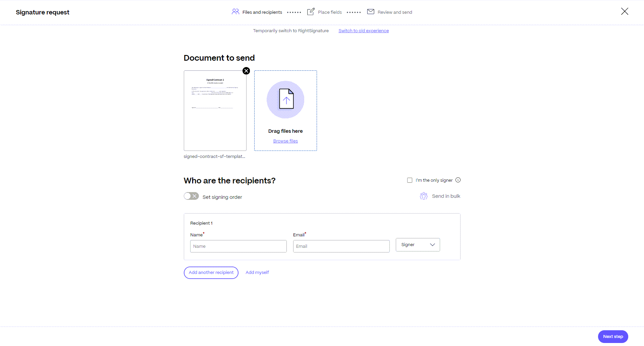Image resolution: width=644 pixels, height=346 pixels.
Task: Click the Files and recipients people icon
Action: click(x=235, y=12)
